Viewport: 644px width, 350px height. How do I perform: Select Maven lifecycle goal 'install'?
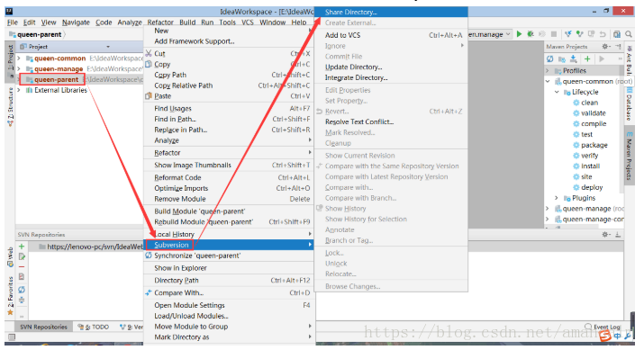tap(590, 166)
